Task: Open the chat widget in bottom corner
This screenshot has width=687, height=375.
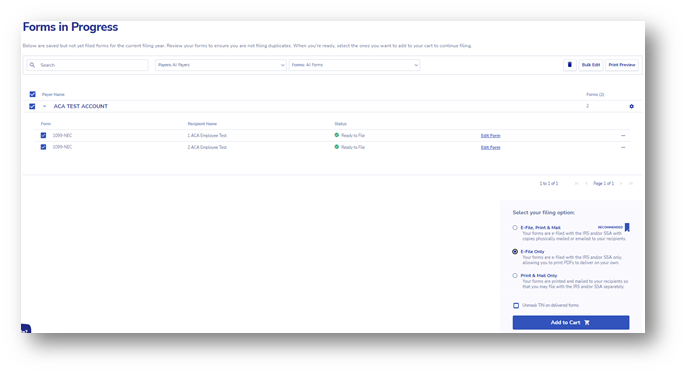Action: [x=26, y=329]
